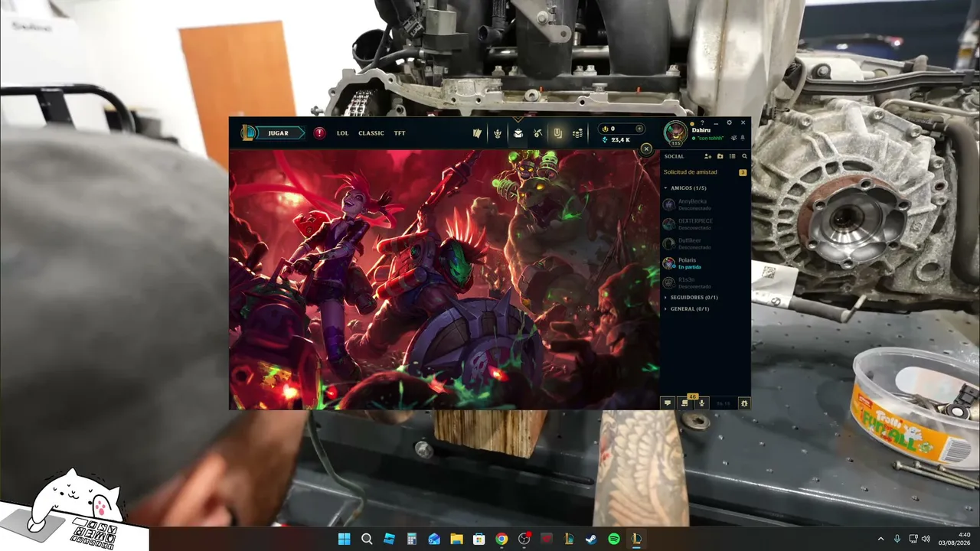The width and height of the screenshot is (980, 551).
Task: Open File Explorer from the taskbar
Action: point(456,539)
